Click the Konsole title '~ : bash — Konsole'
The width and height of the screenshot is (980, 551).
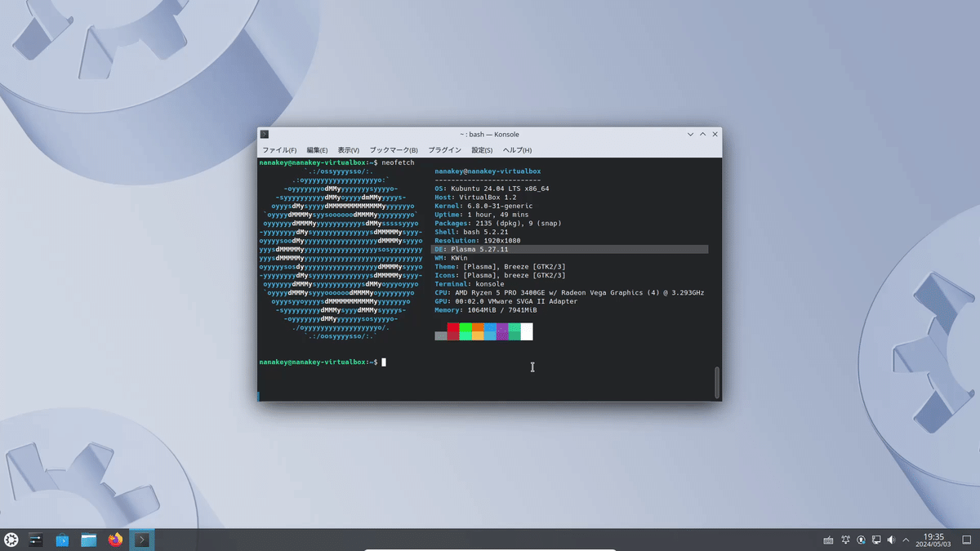point(489,134)
